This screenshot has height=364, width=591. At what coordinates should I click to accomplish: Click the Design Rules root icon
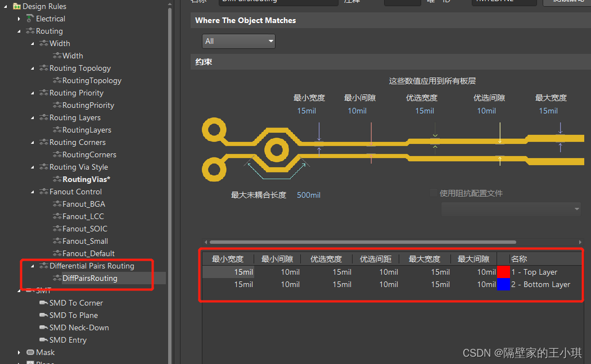[16, 7]
